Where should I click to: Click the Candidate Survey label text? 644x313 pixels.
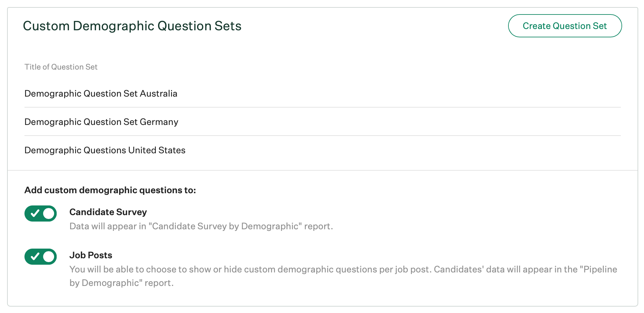click(108, 212)
